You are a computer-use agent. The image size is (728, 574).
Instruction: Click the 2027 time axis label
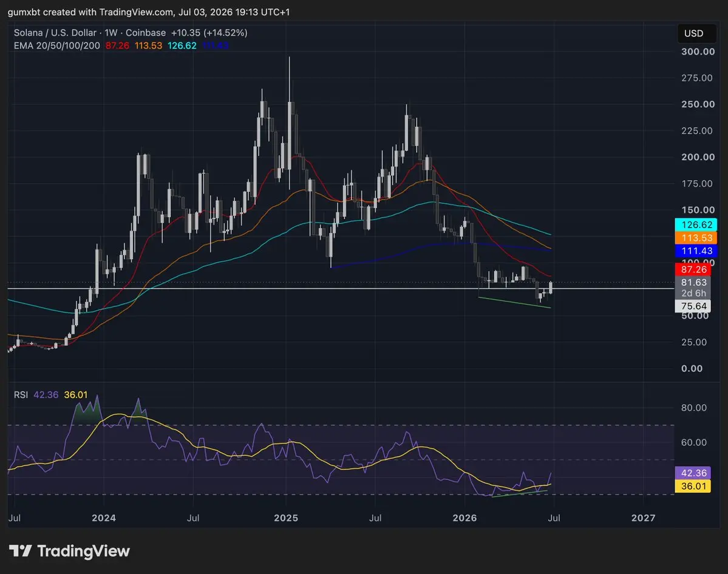point(643,518)
